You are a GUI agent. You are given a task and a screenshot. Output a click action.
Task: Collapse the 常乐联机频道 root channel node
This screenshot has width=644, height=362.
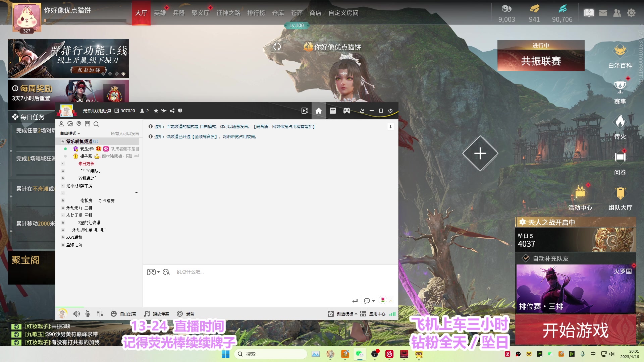click(63, 141)
